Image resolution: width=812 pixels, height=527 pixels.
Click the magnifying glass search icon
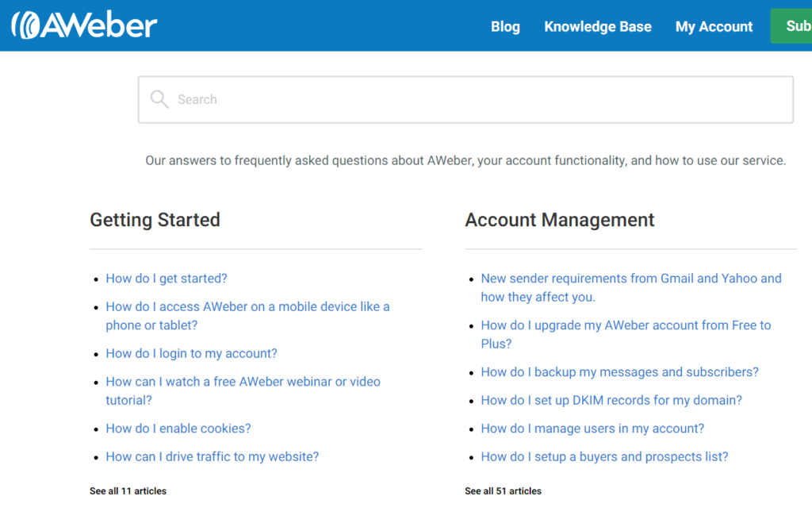[159, 99]
